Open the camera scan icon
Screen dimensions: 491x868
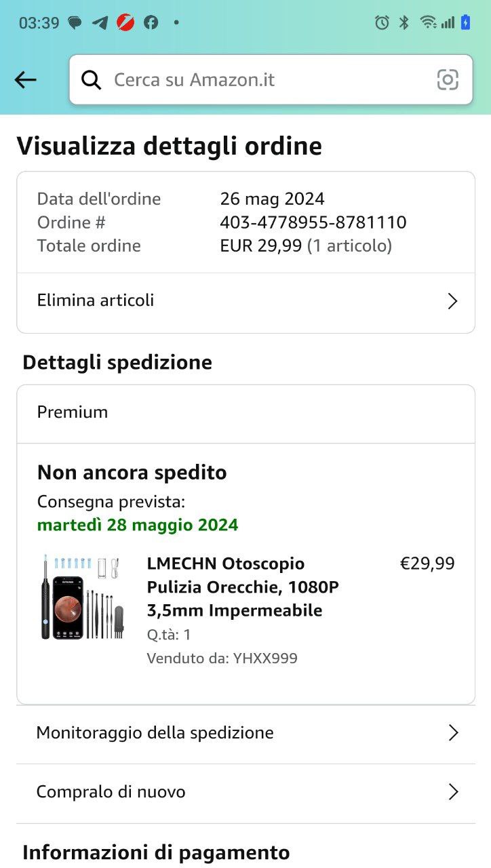click(448, 80)
